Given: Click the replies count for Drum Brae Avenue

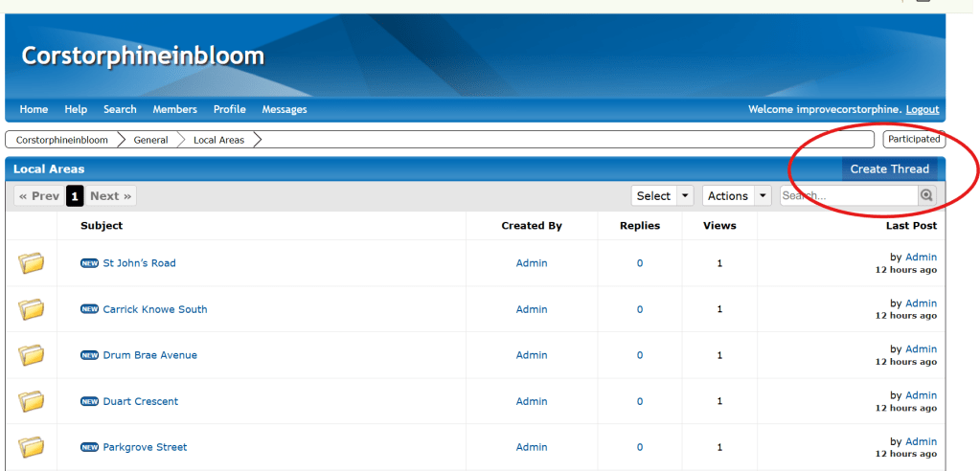Looking at the screenshot, I should pyautogui.click(x=639, y=355).
